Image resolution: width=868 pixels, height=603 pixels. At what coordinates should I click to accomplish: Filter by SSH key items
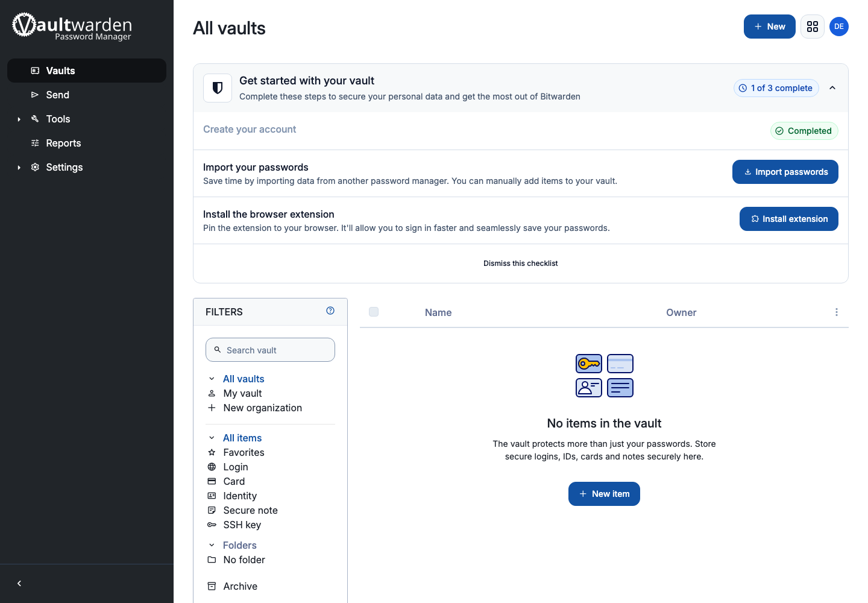coord(242,525)
